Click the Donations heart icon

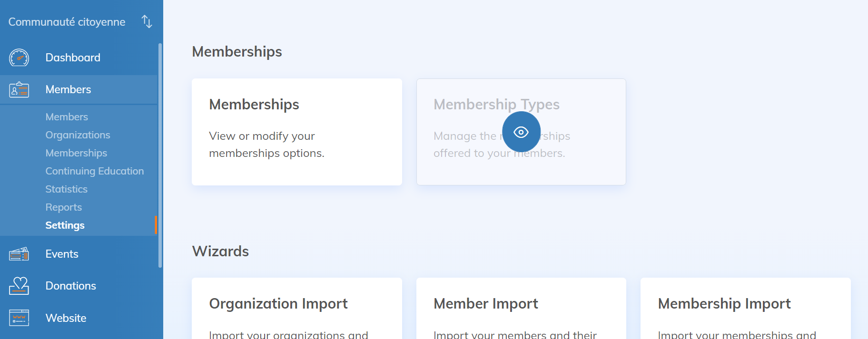click(x=19, y=286)
